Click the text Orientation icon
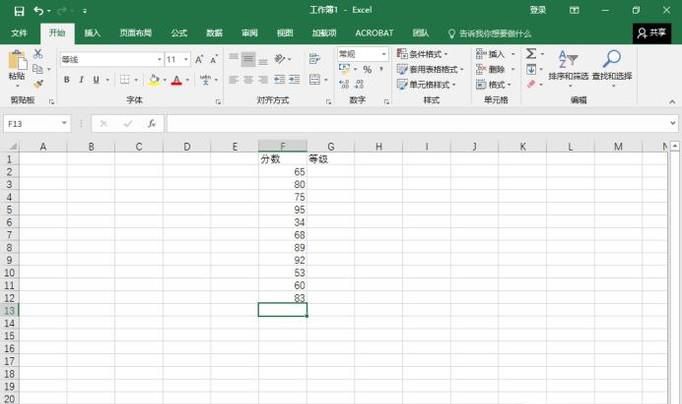 click(280, 59)
